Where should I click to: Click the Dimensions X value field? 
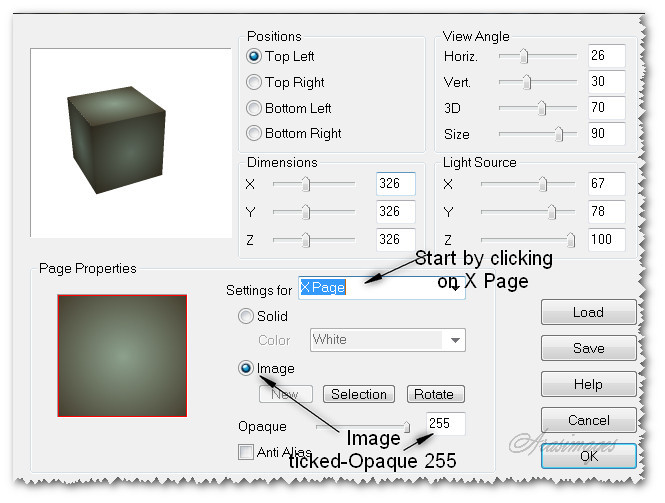395,184
